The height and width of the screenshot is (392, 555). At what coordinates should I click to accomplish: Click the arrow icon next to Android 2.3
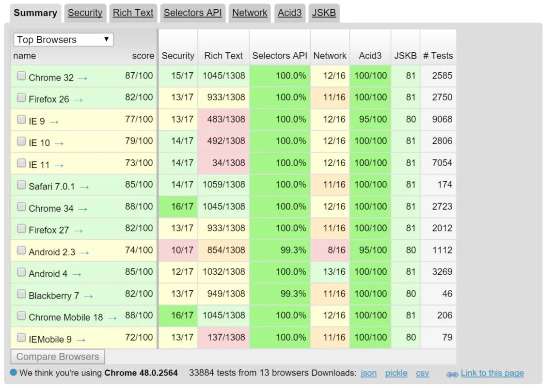[84, 252]
